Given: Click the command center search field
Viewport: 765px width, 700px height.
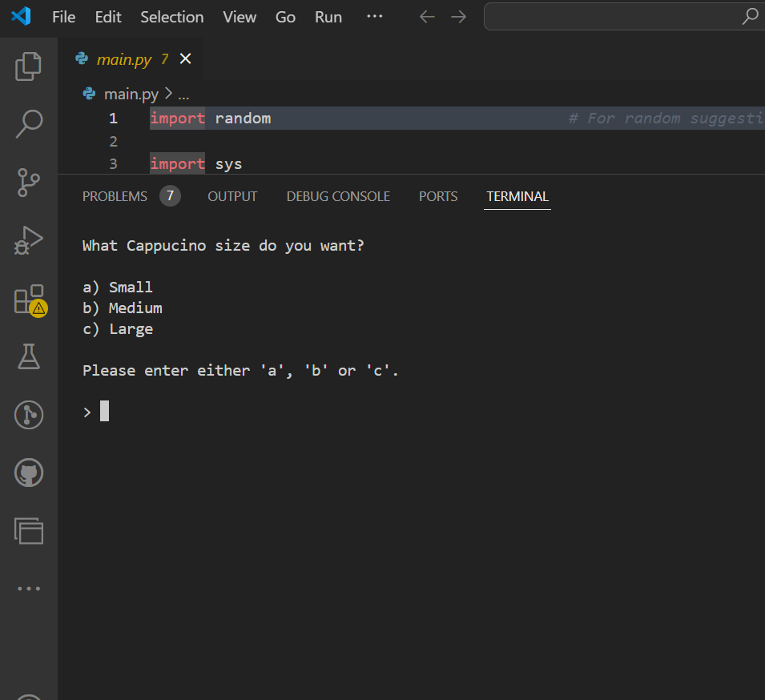Looking at the screenshot, I should pyautogui.click(x=623, y=17).
